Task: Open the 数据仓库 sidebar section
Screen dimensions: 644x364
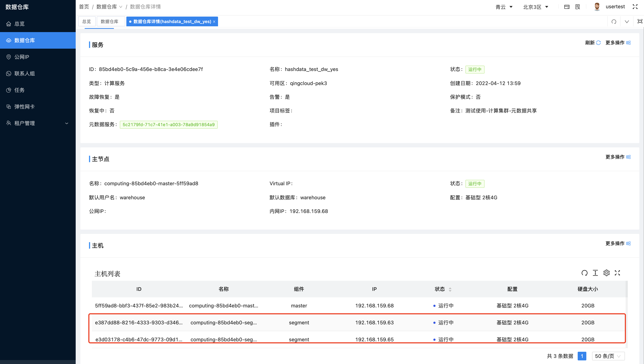Action: point(24,40)
